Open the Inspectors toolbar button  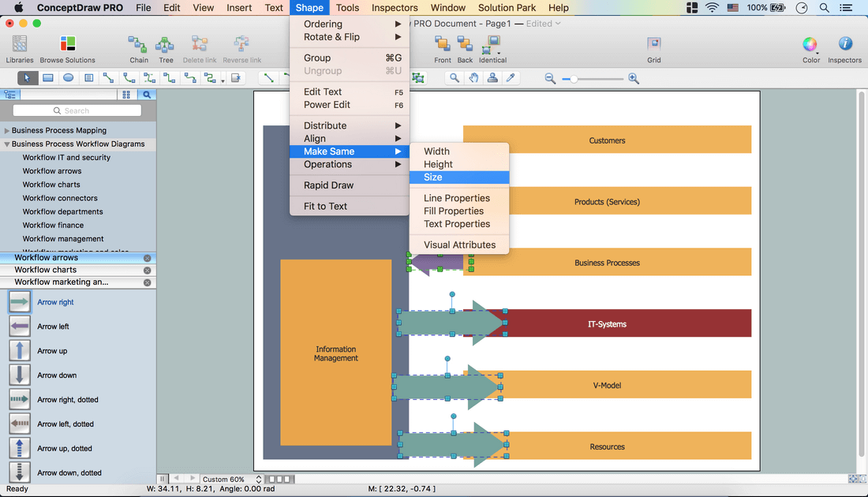pyautogui.click(x=844, y=49)
